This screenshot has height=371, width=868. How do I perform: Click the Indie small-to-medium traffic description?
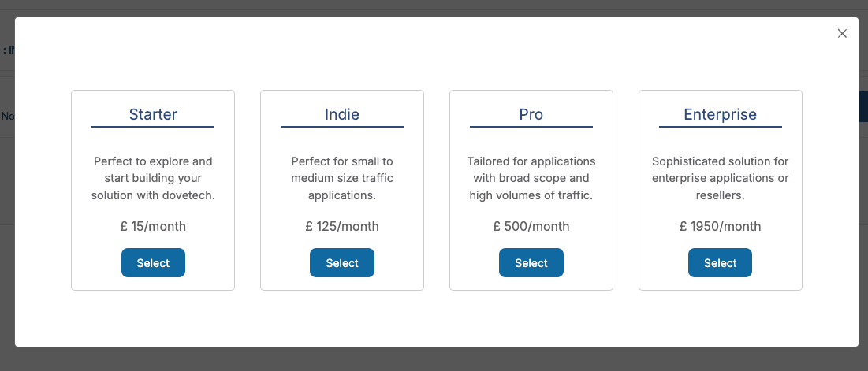342,178
